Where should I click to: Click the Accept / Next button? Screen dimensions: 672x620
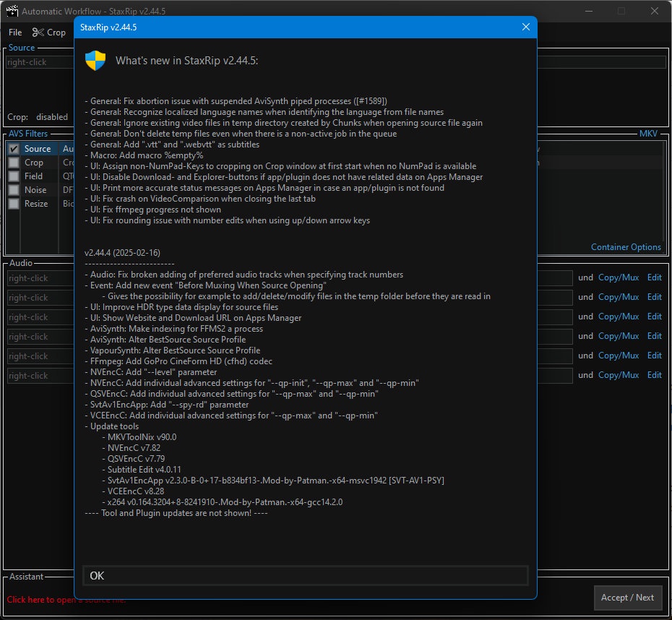click(627, 598)
